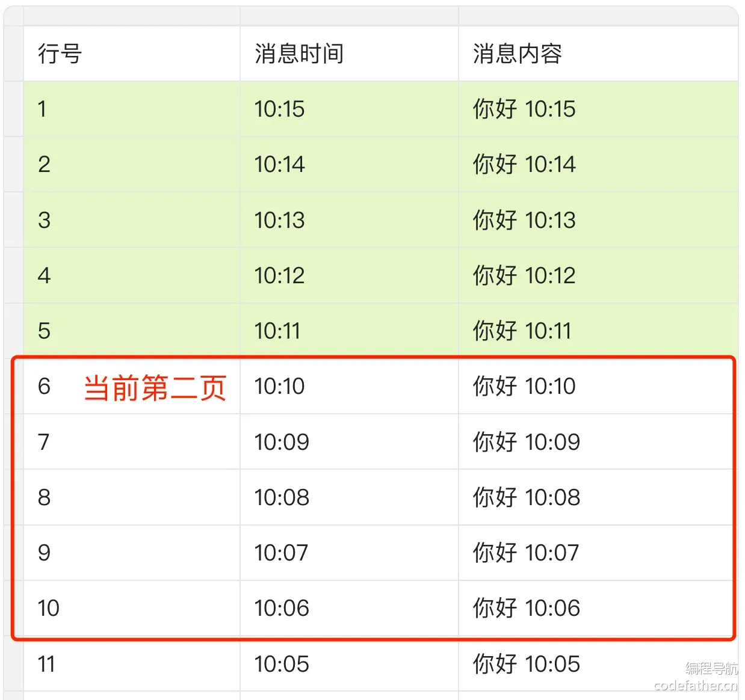Screen dimensions: 745x700
Task: Select the 10:10 time cell
Action: click(349, 386)
